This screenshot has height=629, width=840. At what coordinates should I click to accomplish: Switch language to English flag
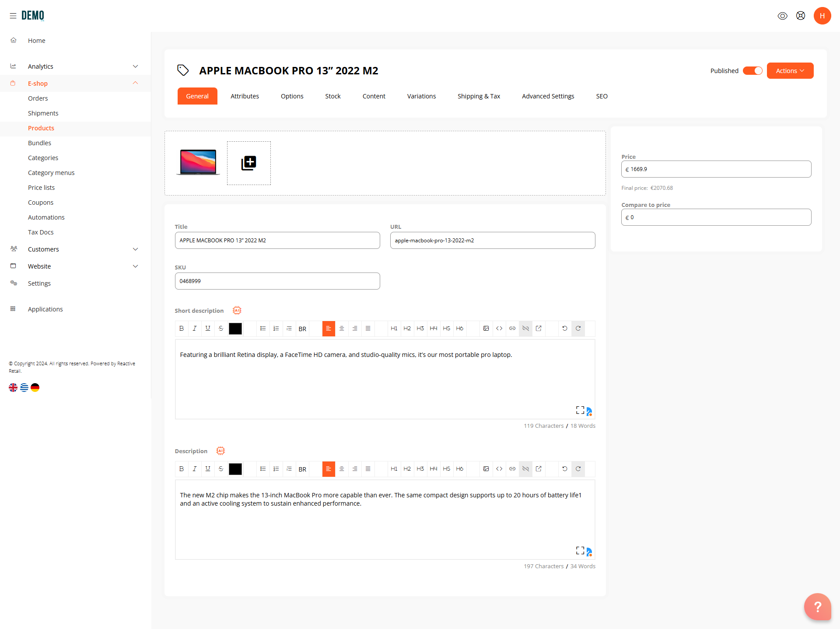(x=13, y=388)
